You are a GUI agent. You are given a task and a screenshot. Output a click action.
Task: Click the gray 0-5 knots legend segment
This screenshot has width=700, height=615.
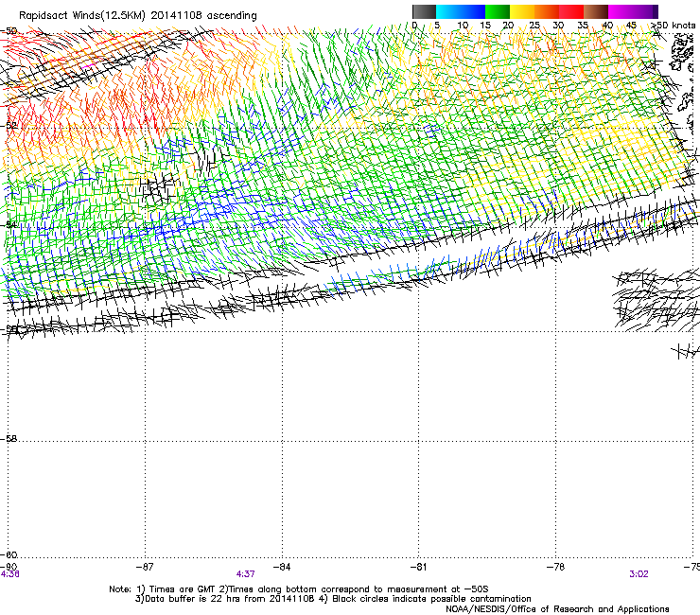424,11
